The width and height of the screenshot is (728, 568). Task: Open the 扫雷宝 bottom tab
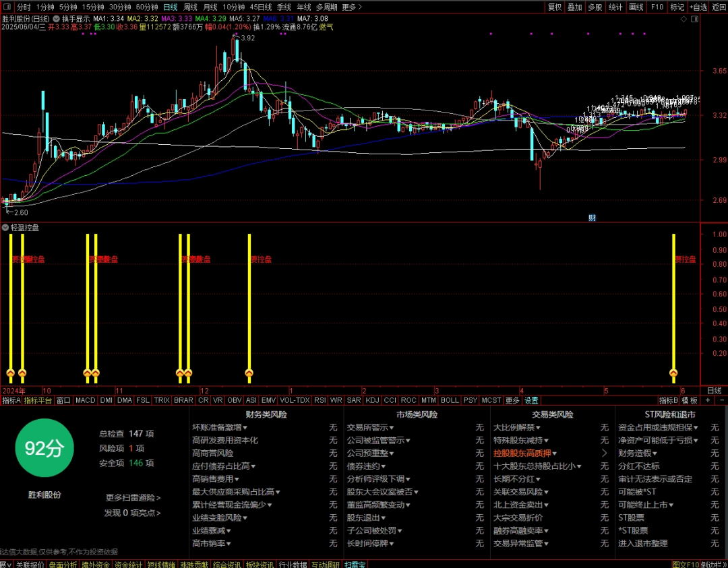point(355,564)
